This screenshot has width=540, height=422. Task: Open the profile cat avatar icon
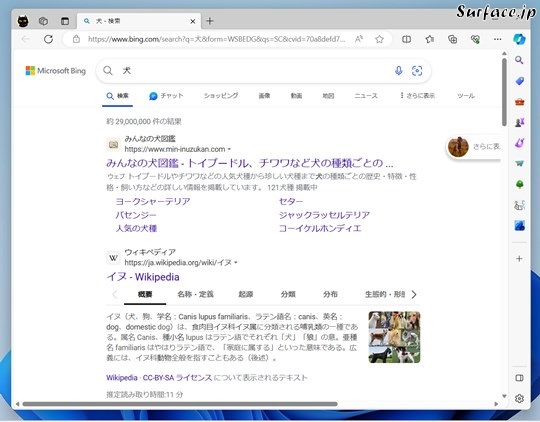click(x=23, y=21)
